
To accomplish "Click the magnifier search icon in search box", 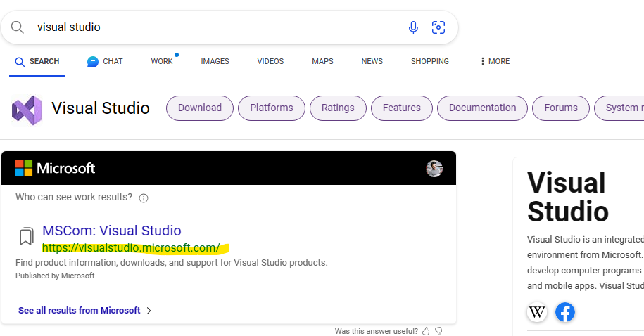I will point(18,27).
